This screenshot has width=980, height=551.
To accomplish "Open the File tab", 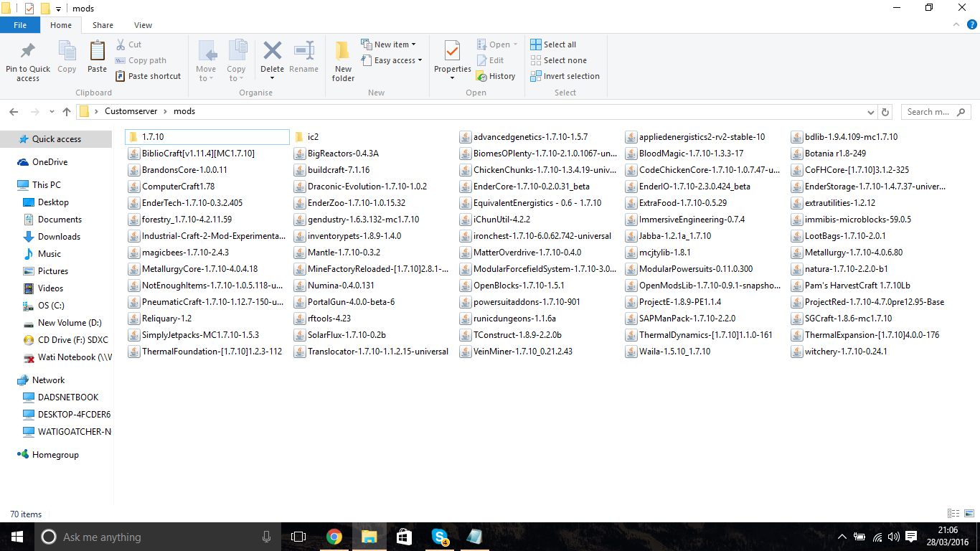I will pos(20,25).
